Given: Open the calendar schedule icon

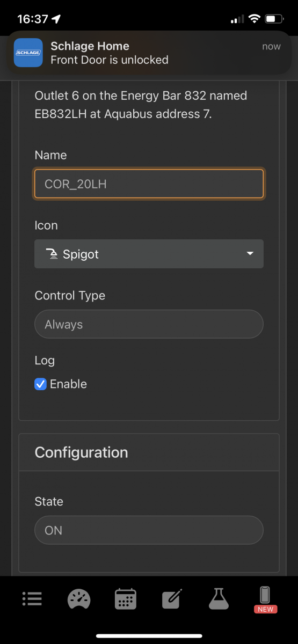Looking at the screenshot, I should click(x=126, y=598).
